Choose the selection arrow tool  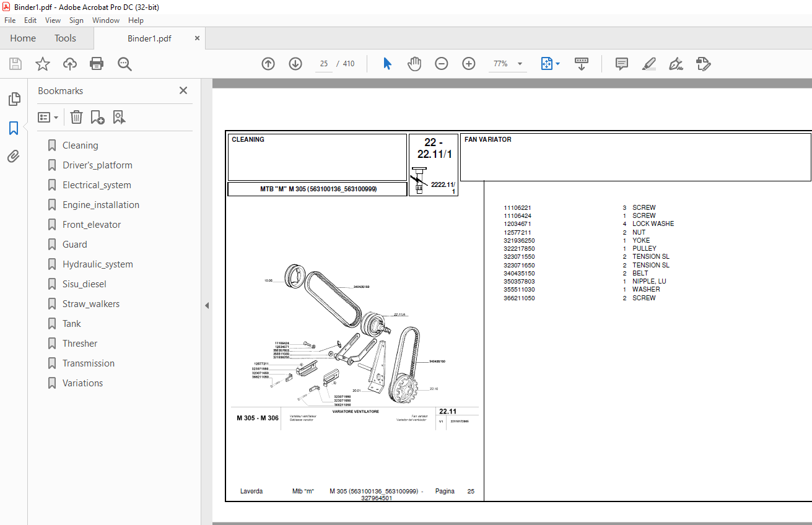point(387,64)
